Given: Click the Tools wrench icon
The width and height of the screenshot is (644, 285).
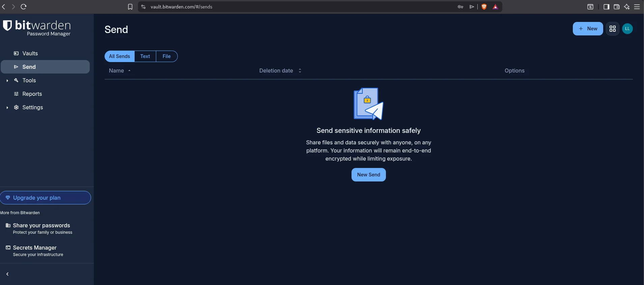Looking at the screenshot, I should (16, 80).
